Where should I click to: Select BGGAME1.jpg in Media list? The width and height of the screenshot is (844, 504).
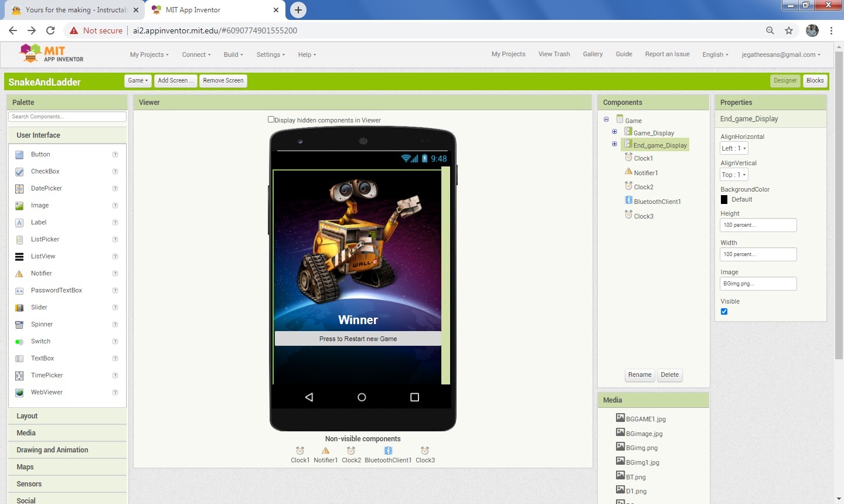(645, 419)
